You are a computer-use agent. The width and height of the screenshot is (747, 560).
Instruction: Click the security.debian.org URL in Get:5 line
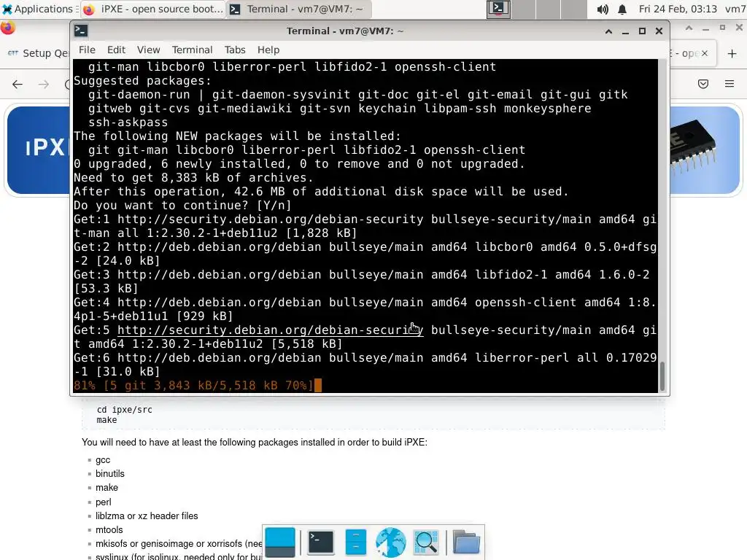tap(270, 330)
